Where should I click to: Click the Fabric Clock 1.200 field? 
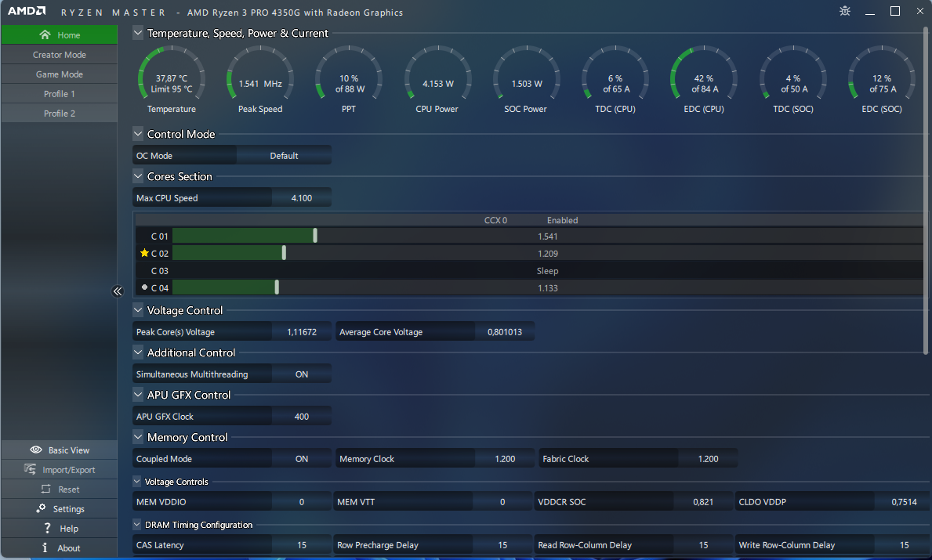click(x=708, y=458)
